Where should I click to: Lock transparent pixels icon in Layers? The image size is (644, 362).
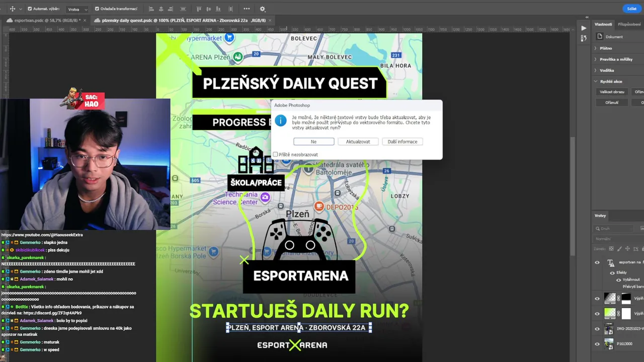(x=611, y=249)
